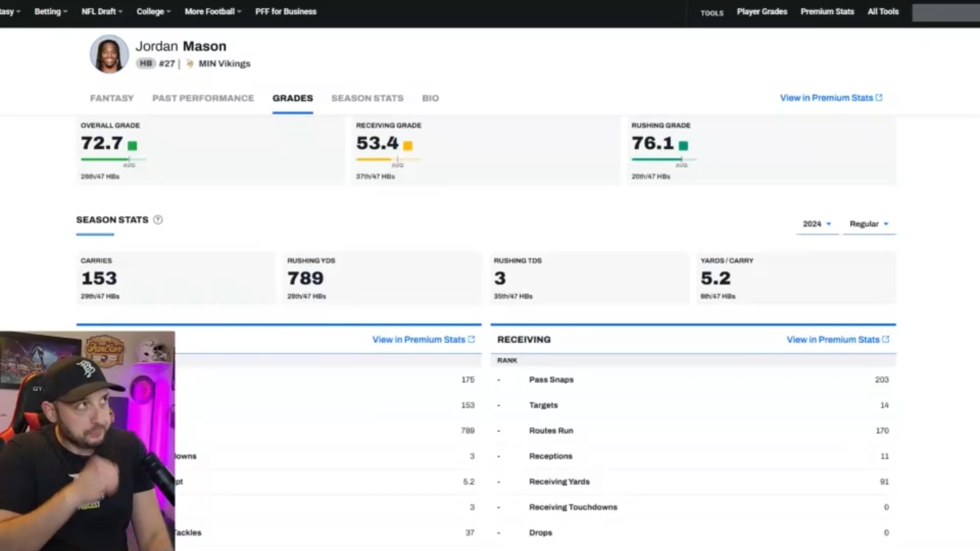
Task: Open the Regular season type dropdown
Action: pos(869,224)
